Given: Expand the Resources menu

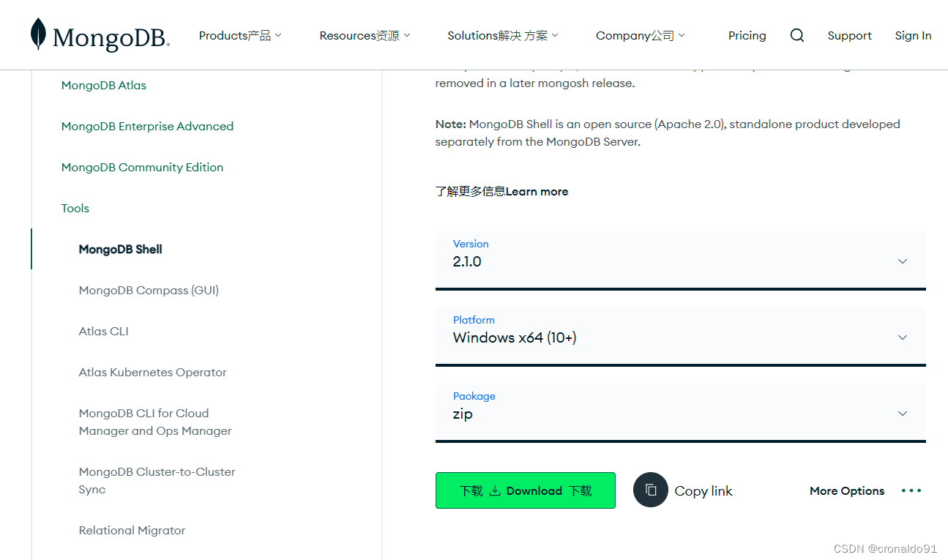Looking at the screenshot, I should pyautogui.click(x=365, y=35).
